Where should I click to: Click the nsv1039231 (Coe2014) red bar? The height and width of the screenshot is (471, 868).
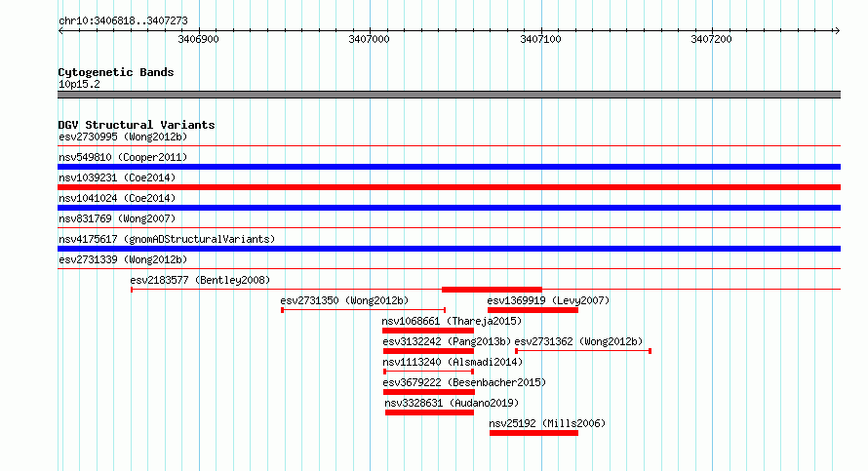pos(449,187)
